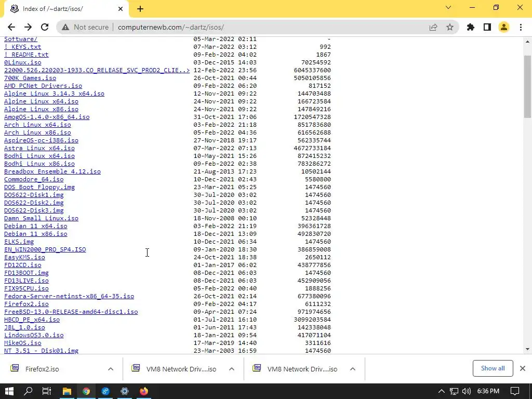This screenshot has width=532, height=399.
Task: Open the Windows Start menu
Action: 9,391
